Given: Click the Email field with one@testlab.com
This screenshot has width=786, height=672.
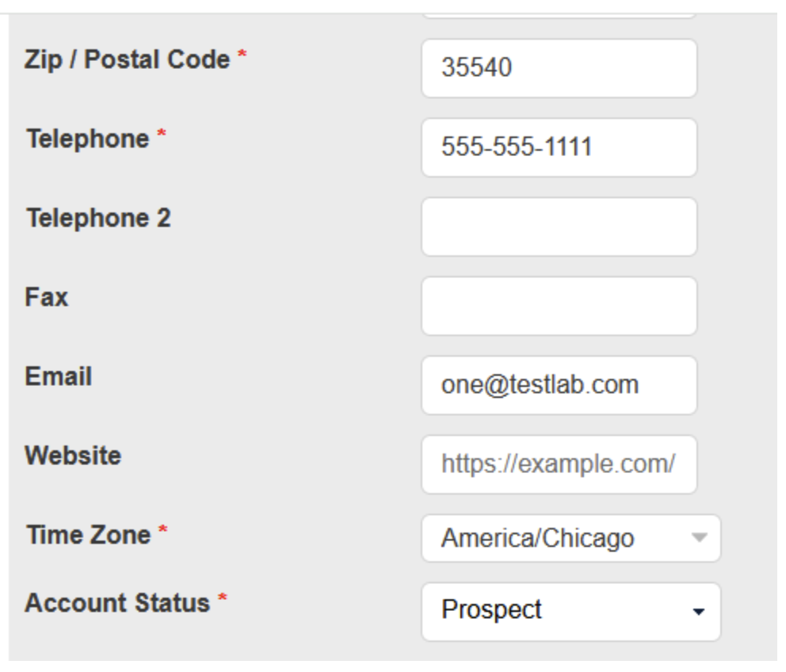Looking at the screenshot, I should [x=559, y=385].
